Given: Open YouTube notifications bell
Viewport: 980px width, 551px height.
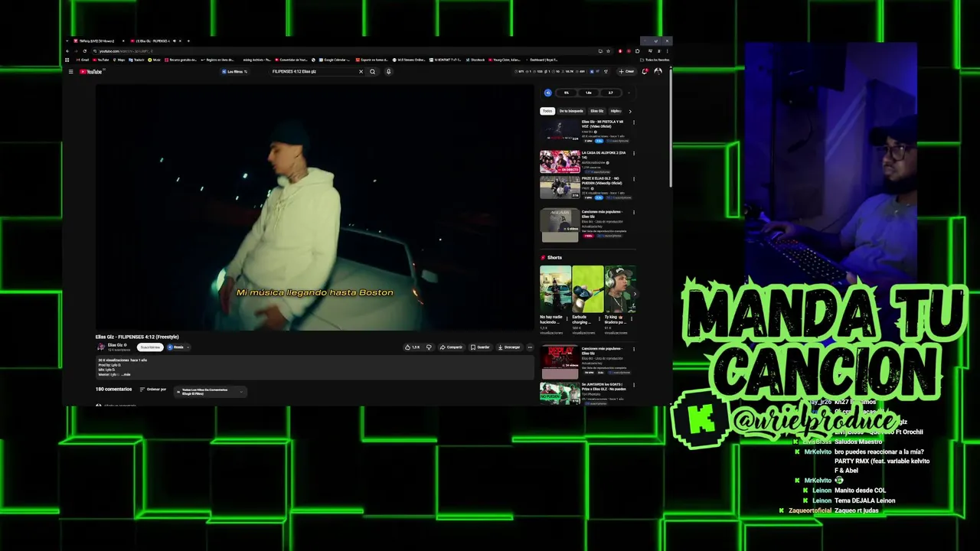Looking at the screenshot, I should click(x=645, y=71).
